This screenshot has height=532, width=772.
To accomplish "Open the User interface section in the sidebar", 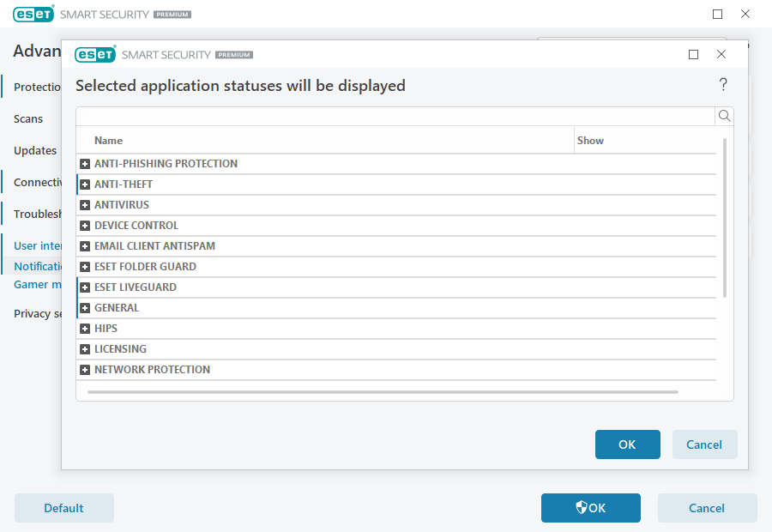I will tap(38, 245).
